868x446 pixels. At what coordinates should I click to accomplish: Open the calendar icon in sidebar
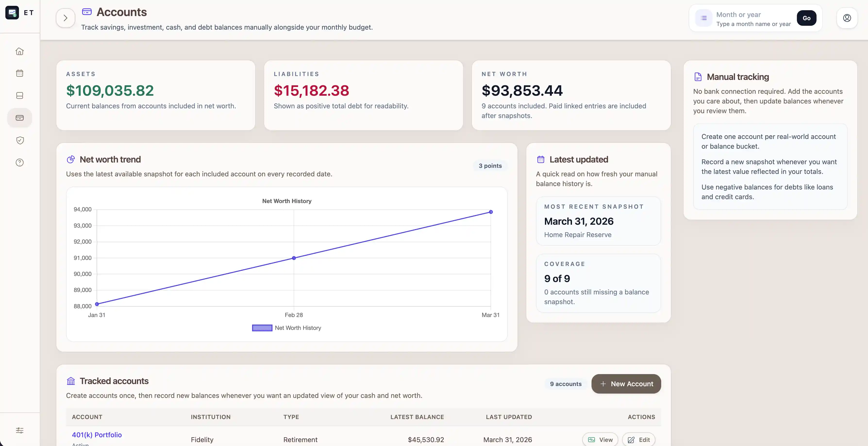[x=20, y=73]
